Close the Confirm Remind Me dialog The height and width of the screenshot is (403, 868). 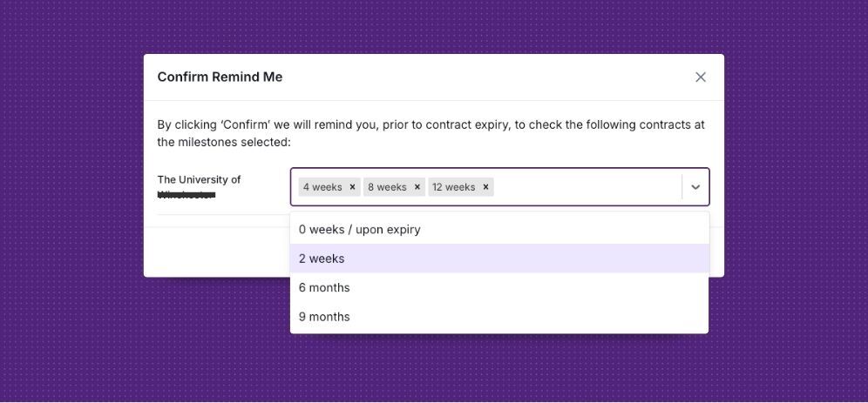701,77
